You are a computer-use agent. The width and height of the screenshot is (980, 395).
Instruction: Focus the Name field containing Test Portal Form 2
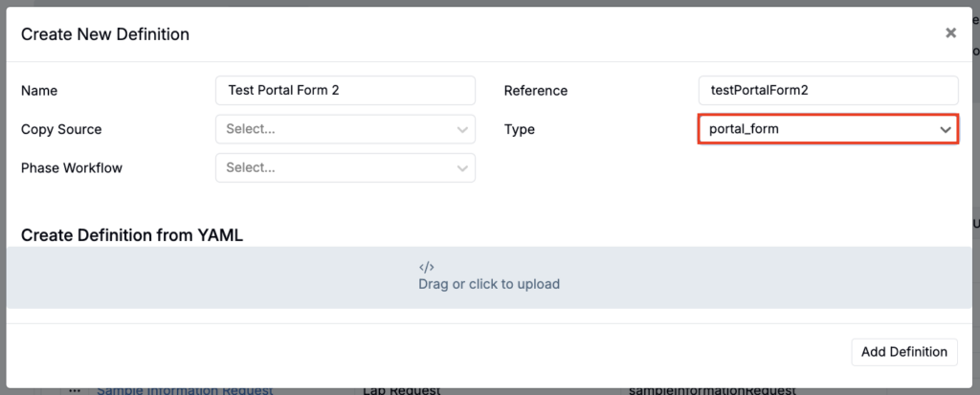[x=345, y=91]
